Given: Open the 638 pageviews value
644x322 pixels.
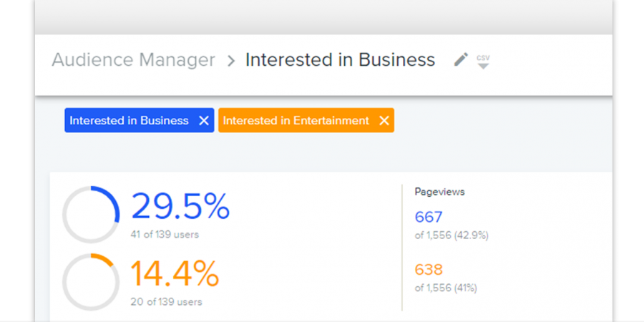Looking at the screenshot, I should pos(429,270).
